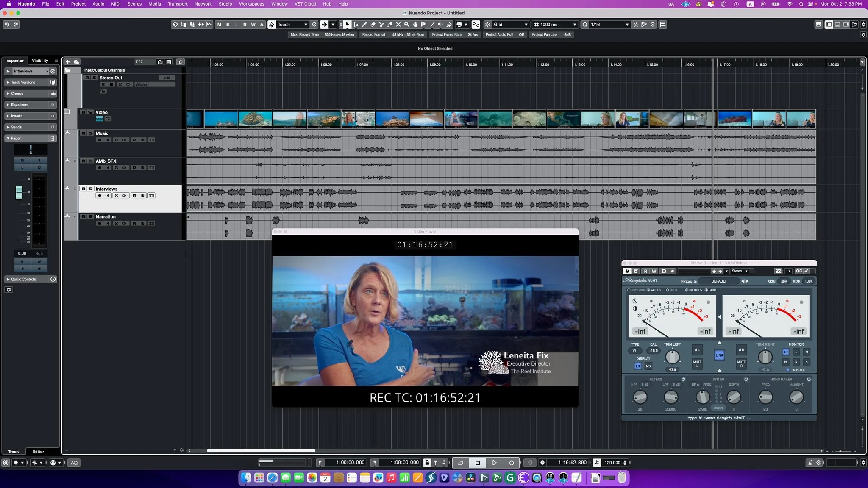Open the Transport menu
Image resolution: width=868 pixels, height=488 pixels.
177,4
